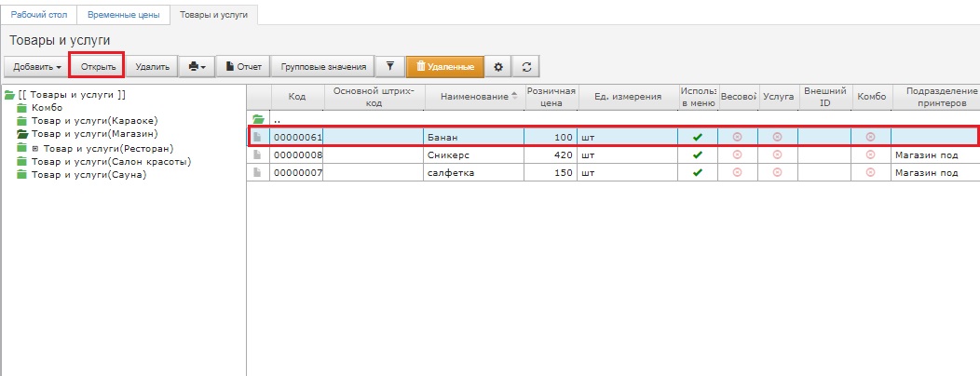Open the printer dropdown menu
This screenshot has width=980, height=376.
(197, 67)
